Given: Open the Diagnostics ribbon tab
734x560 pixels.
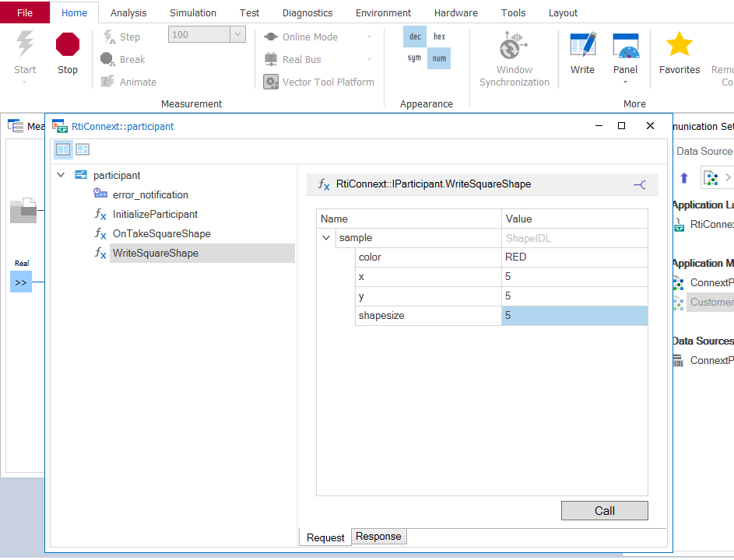Looking at the screenshot, I should (307, 12).
